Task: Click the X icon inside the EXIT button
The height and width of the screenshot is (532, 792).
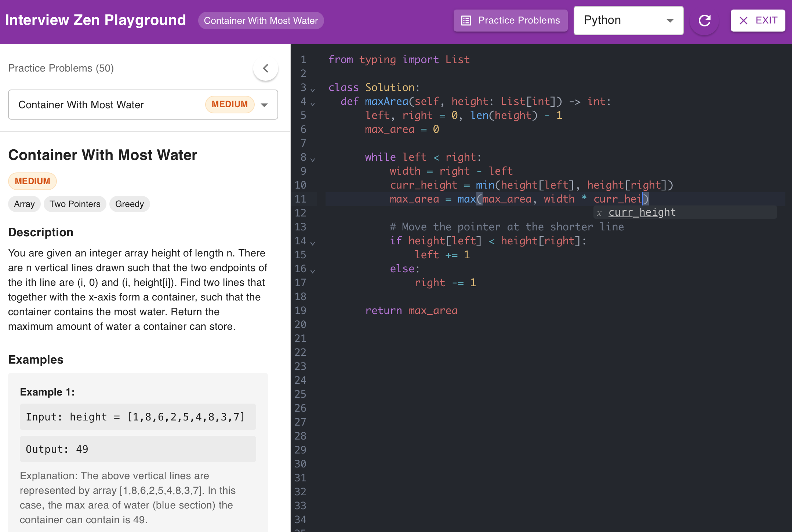Action: 744,21
